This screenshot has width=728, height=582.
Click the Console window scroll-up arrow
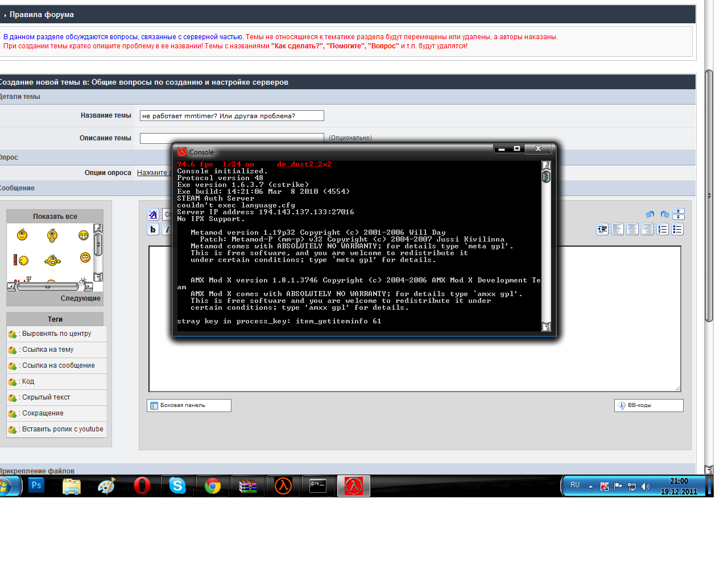[x=546, y=165]
